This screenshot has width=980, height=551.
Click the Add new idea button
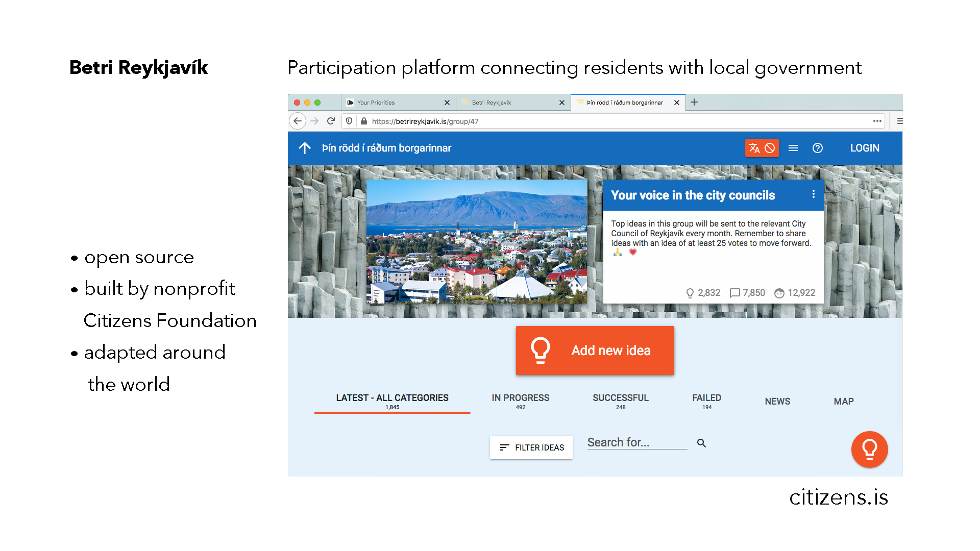pos(595,350)
